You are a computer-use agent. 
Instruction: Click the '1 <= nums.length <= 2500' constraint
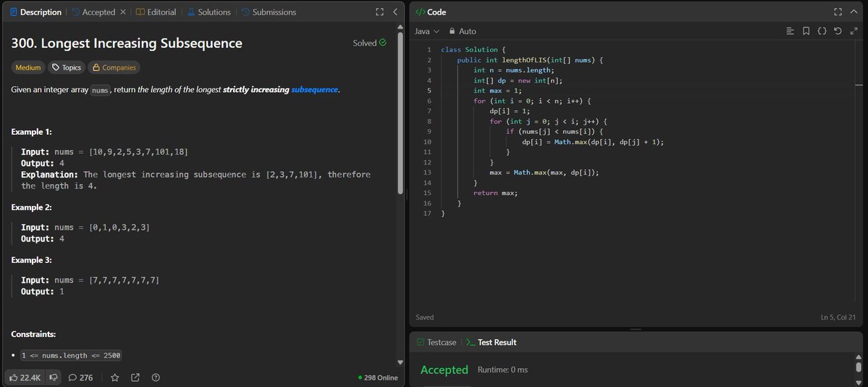coord(70,356)
